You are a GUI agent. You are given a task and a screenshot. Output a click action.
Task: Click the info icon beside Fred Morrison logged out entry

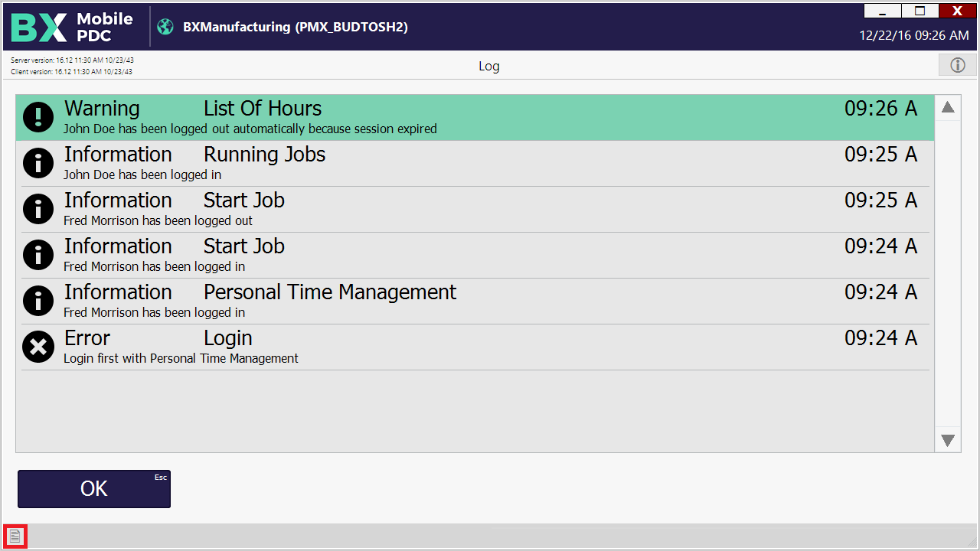38,209
